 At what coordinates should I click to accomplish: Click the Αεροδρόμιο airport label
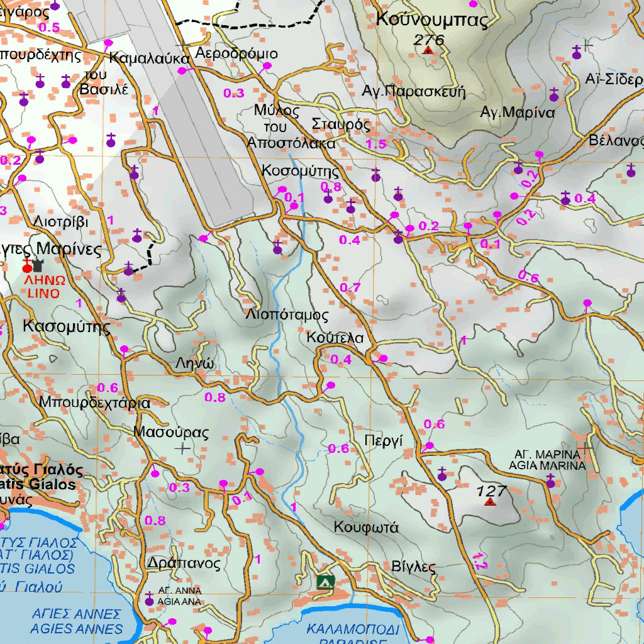click(x=236, y=54)
